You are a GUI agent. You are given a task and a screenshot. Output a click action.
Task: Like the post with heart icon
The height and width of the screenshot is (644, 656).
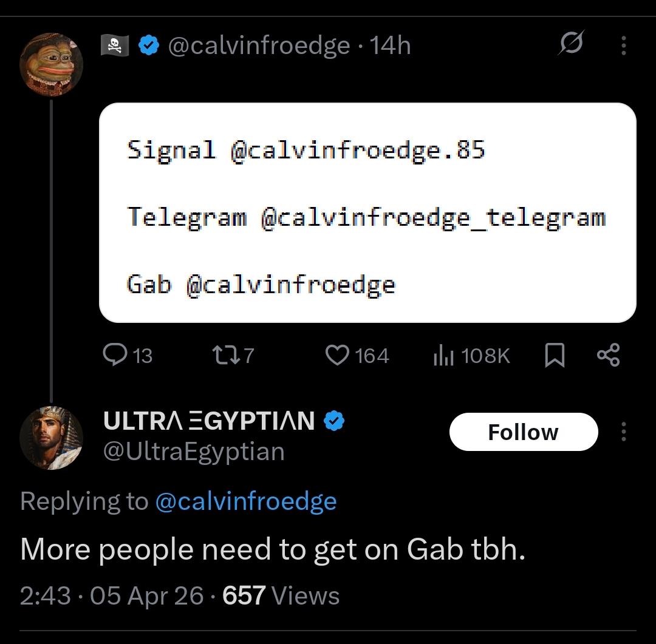click(x=337, y=355)
